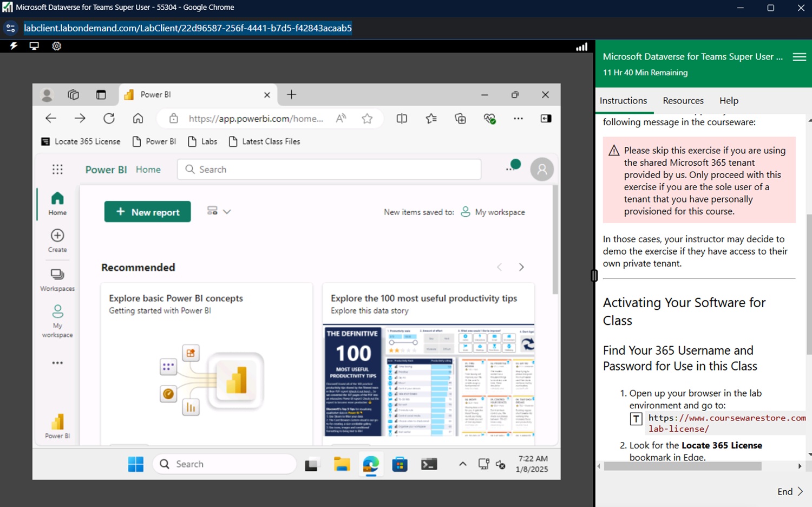
Task: Click the Edge profile avatar icon
Action: (x=47, y=95)
